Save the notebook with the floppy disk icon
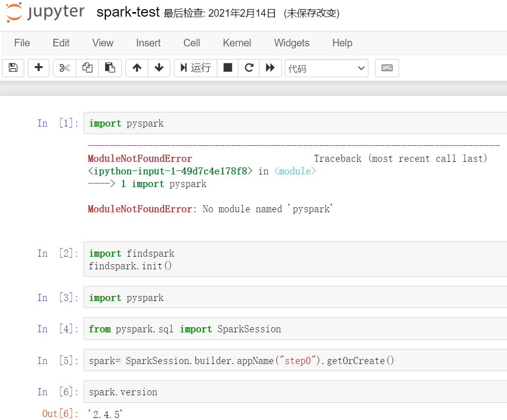The image size is (507, 420). coord(13,68)
